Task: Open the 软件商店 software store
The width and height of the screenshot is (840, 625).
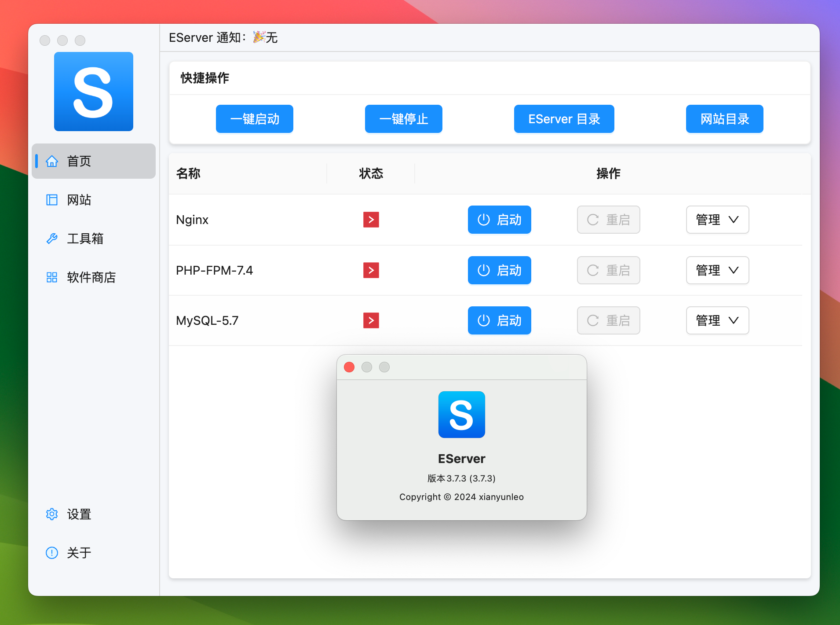Action: click(x=94, y=277)
